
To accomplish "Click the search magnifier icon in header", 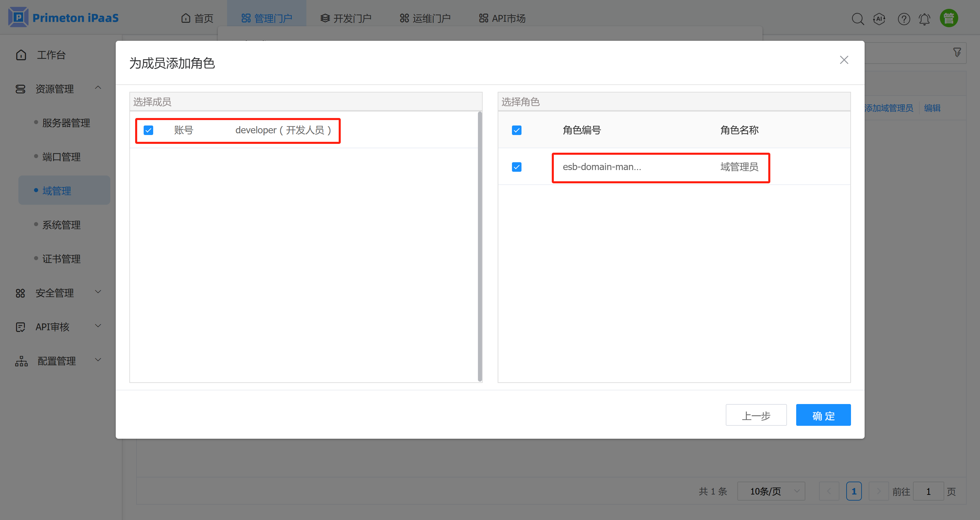I will click(857, 19).
